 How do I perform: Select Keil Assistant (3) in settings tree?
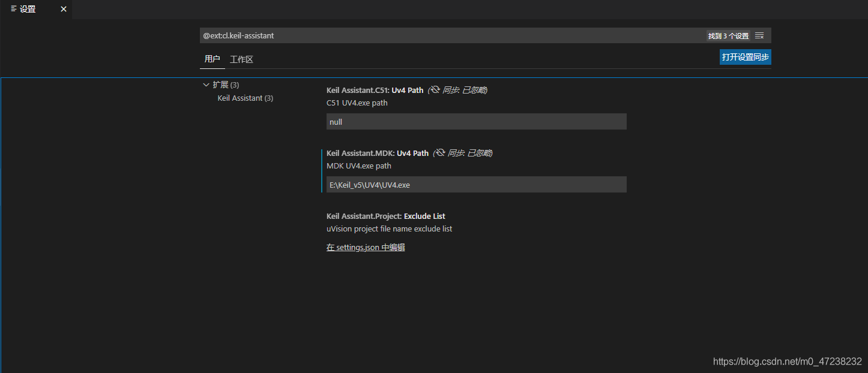[245, 98]
